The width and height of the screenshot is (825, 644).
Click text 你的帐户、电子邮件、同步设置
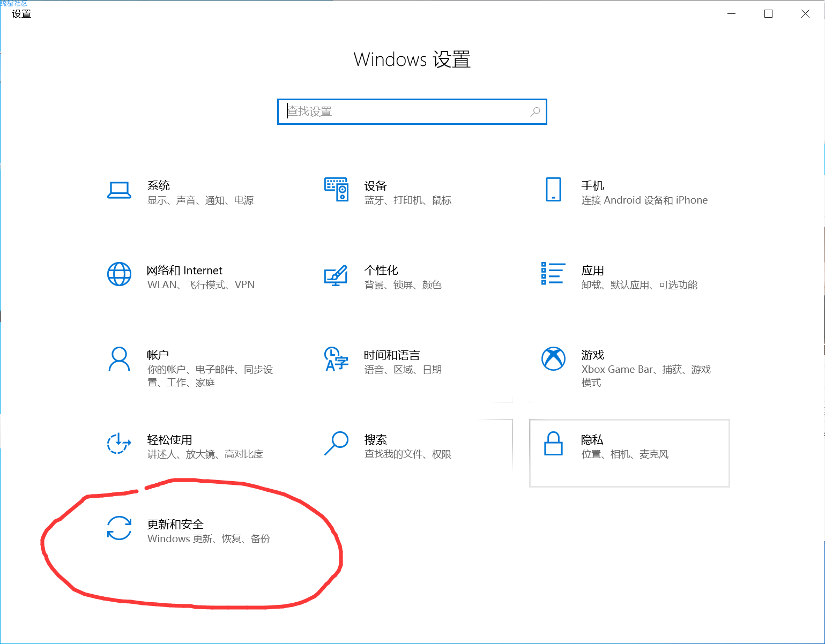click(210, 376)
